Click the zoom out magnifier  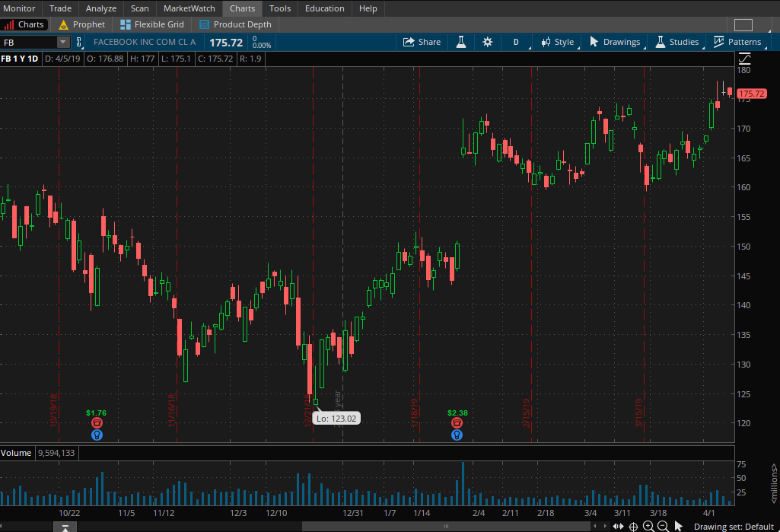[663, 527]
